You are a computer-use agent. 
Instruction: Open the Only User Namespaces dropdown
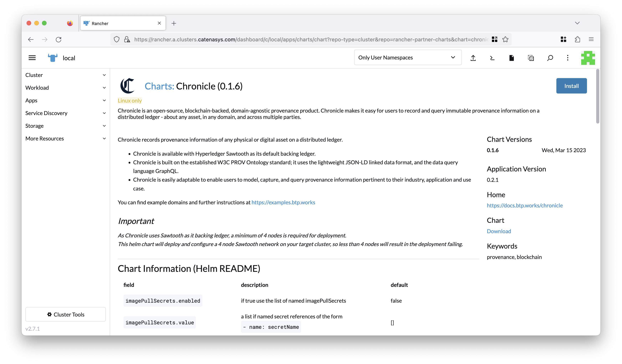[408, 58]
